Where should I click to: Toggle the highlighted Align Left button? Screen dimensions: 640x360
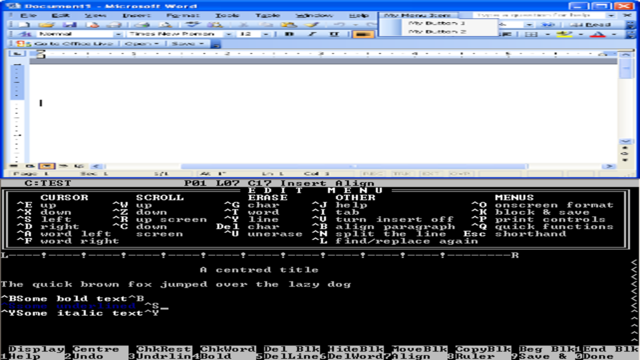coord(362,34)
